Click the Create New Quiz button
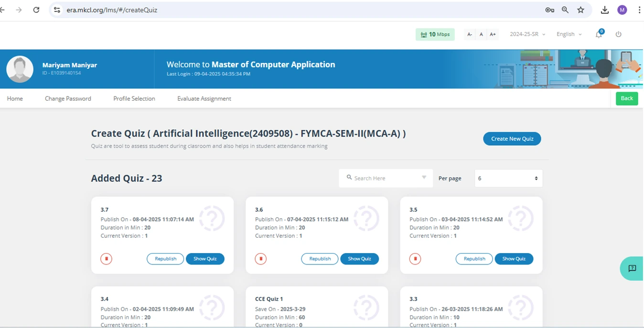Image resolution: width=644 pixels, height=328 pixels. coord(512,139)
